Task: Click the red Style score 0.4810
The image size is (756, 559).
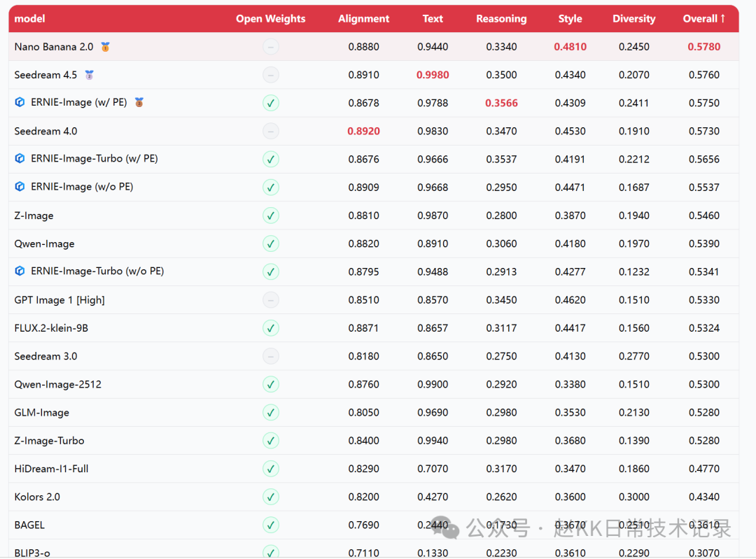Action: click(570, 47)
